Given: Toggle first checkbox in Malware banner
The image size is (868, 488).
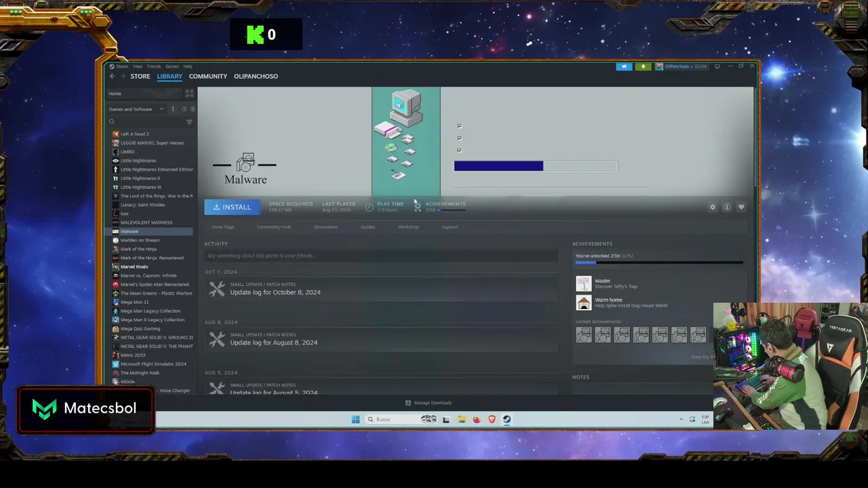Looking at the screenshot, I should point(459,126).
